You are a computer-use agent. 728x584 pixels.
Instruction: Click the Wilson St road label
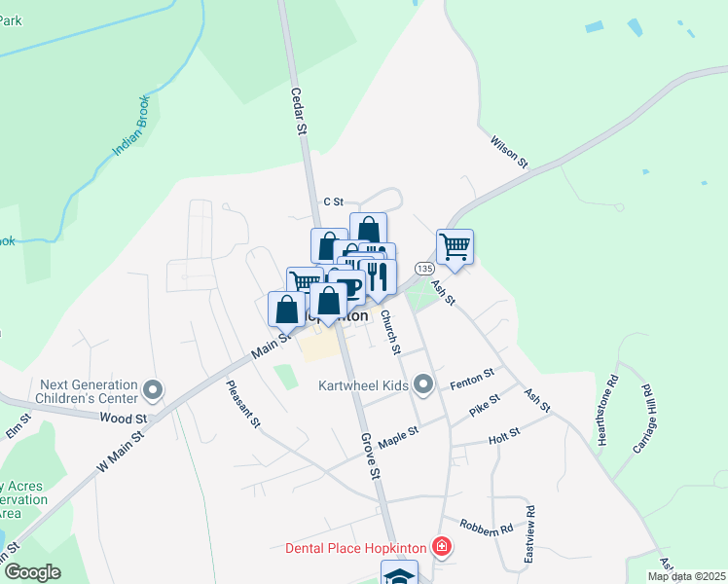tap(509, 152)
